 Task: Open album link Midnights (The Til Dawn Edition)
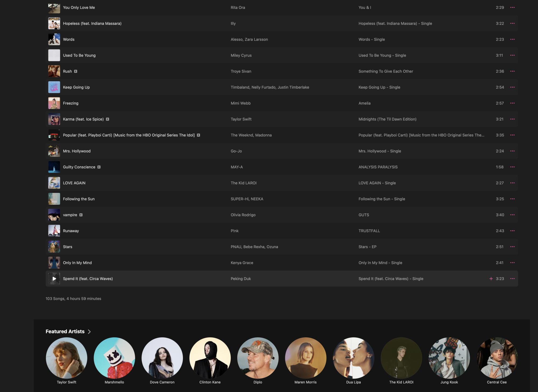coord(387,119)
